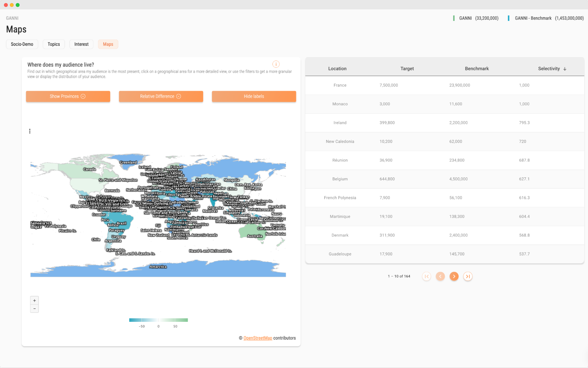Select France row in location table

445,85
